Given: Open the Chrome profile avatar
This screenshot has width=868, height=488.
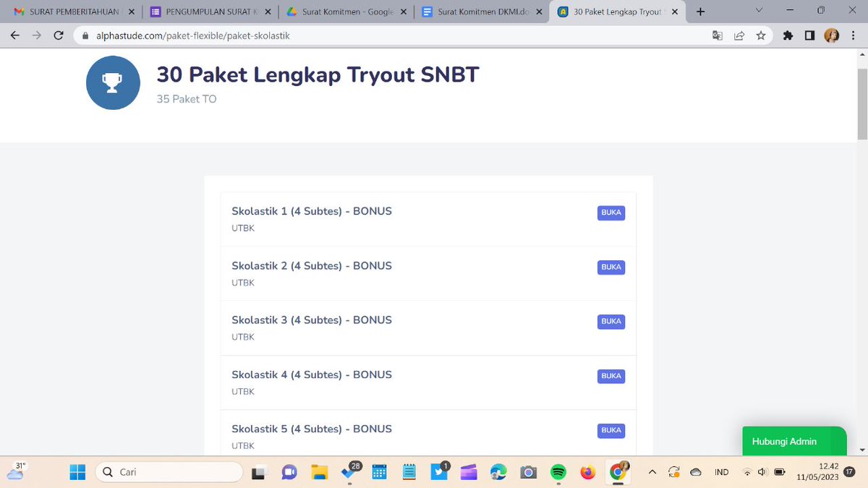Looking at the screenshot, I should pyautogui.click(x=832, y=35).
